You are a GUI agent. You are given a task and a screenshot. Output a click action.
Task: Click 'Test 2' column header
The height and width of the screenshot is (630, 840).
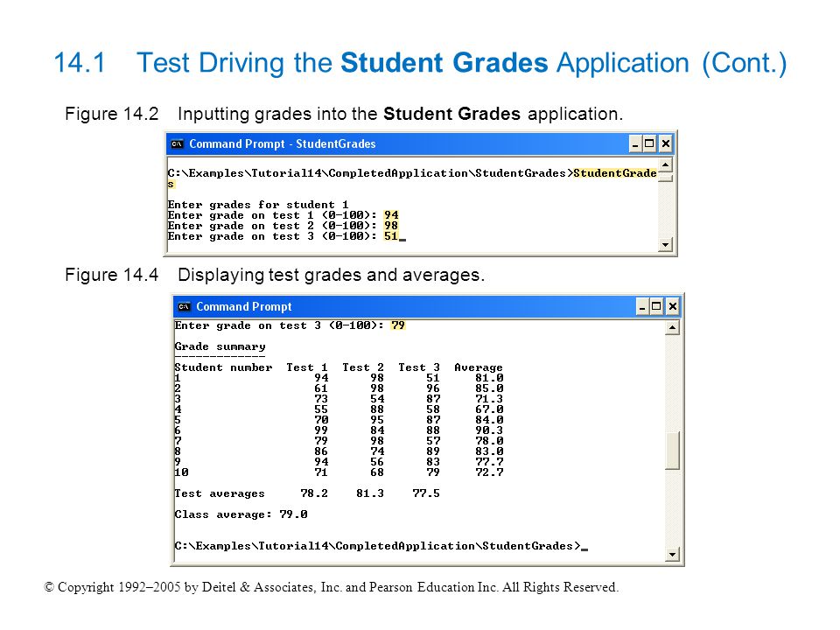[362, 367]
